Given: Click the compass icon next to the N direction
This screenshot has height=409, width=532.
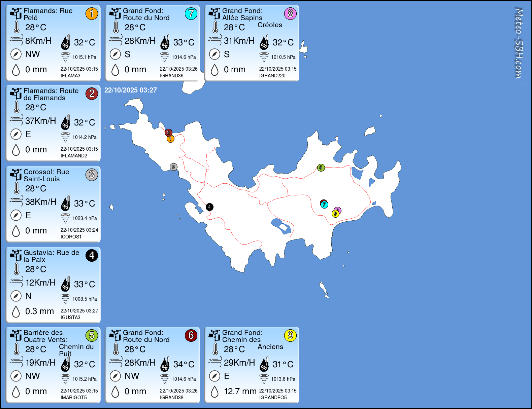Looking at the screenshot, I should coord(16,296).
